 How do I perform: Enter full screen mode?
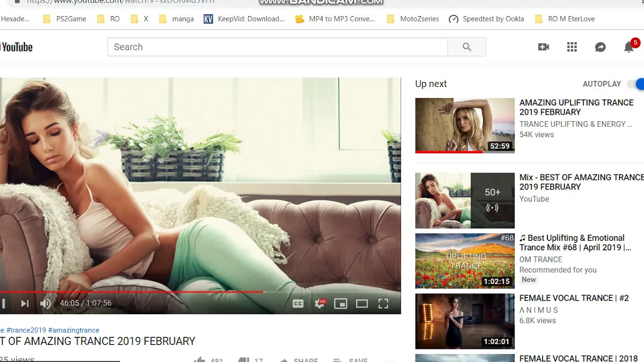click(x=383, y=303)
